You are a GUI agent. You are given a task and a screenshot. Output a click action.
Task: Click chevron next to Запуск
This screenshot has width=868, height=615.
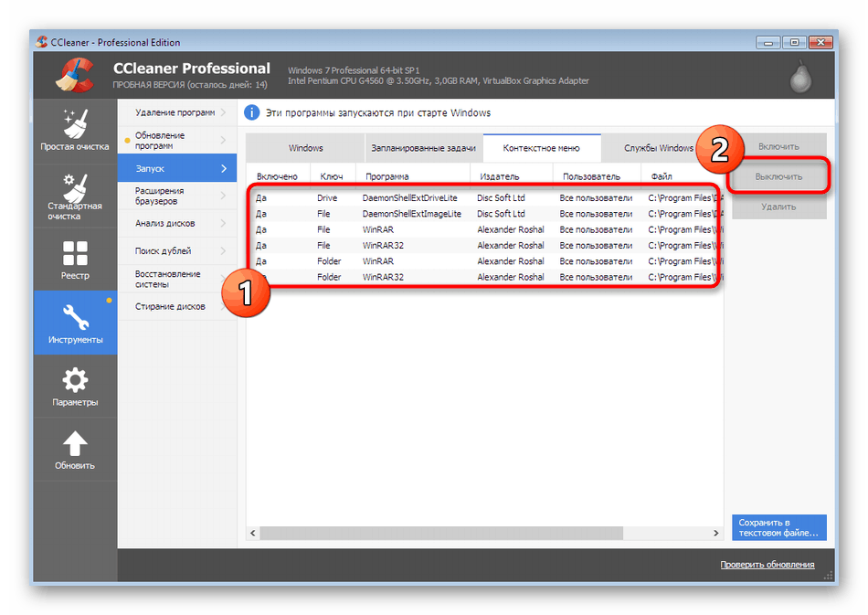click(224, 168)
